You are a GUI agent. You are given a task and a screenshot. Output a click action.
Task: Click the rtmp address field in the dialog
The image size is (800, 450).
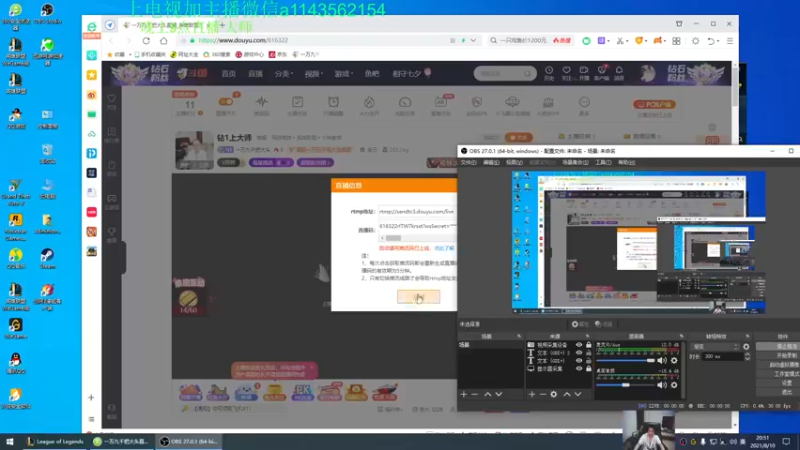click(x=417, y=211)
